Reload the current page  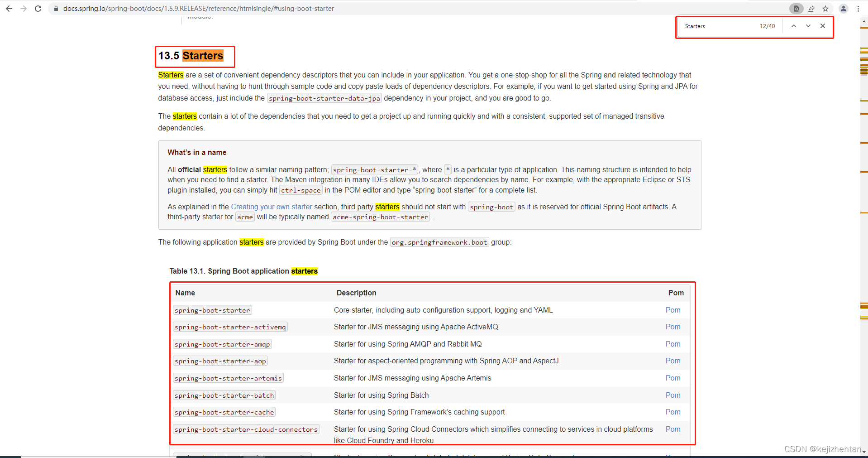[x=38, y=9]
